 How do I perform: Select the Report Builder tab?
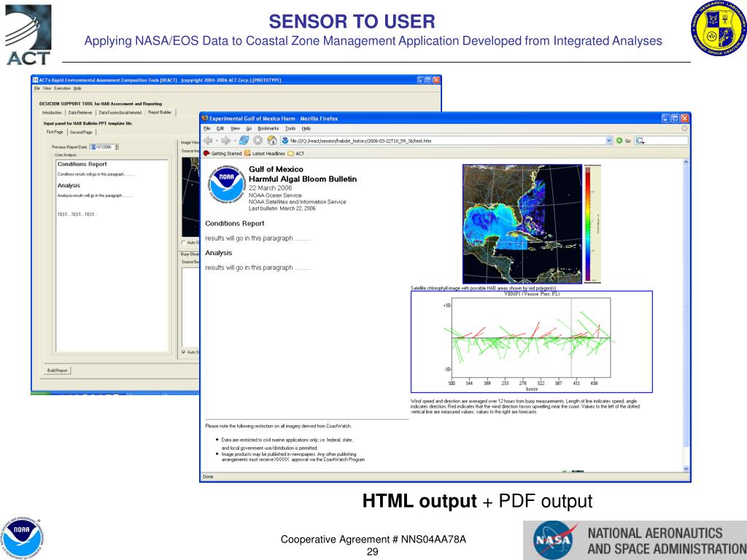coord(160,112)
